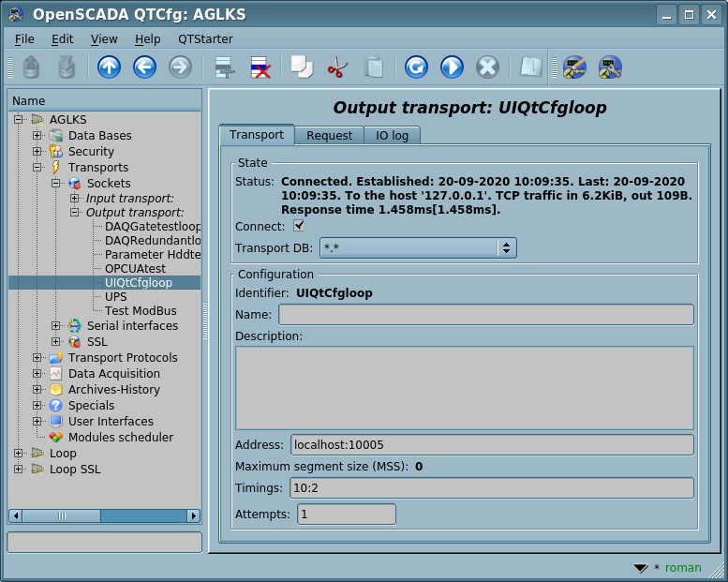Click the tree scrollbar left arrow
This screenshot has height=582, width=728.
[x=16, y=515]
